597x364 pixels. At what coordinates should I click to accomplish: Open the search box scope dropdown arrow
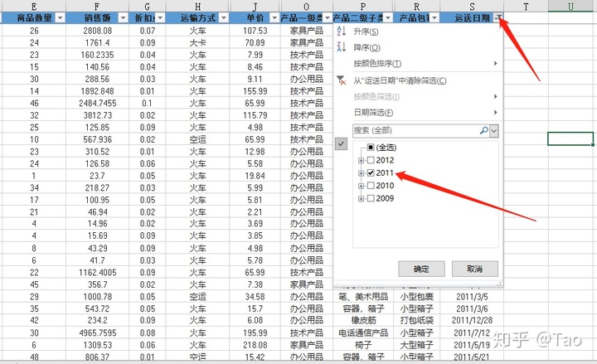(x=494, y=131)
